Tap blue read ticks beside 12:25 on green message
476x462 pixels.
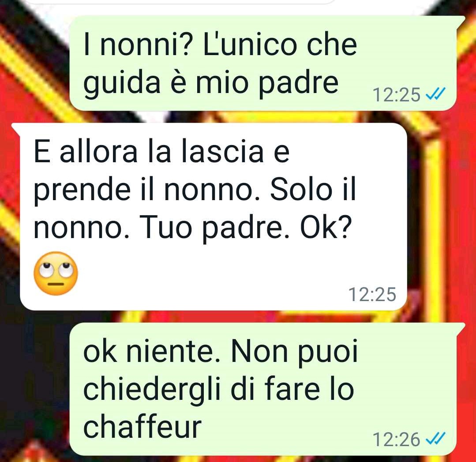[x=435, y=94]
